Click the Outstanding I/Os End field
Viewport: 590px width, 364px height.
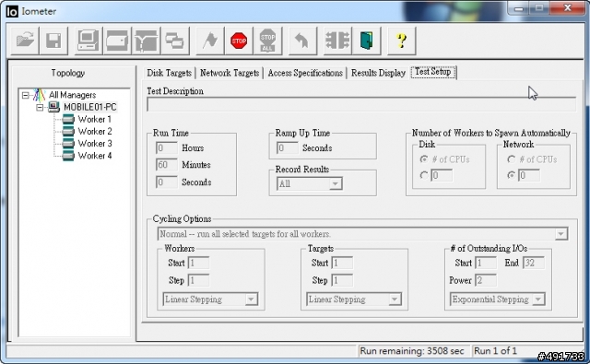click(x=534, y=263)
